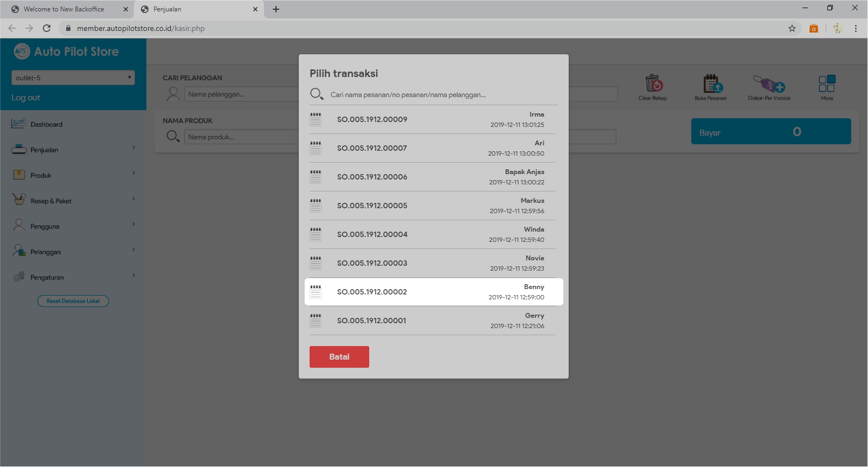This screenshot has height=467, width=868.
Task: Bookmark this page with the star icon
Action: [x=792, y=28]
